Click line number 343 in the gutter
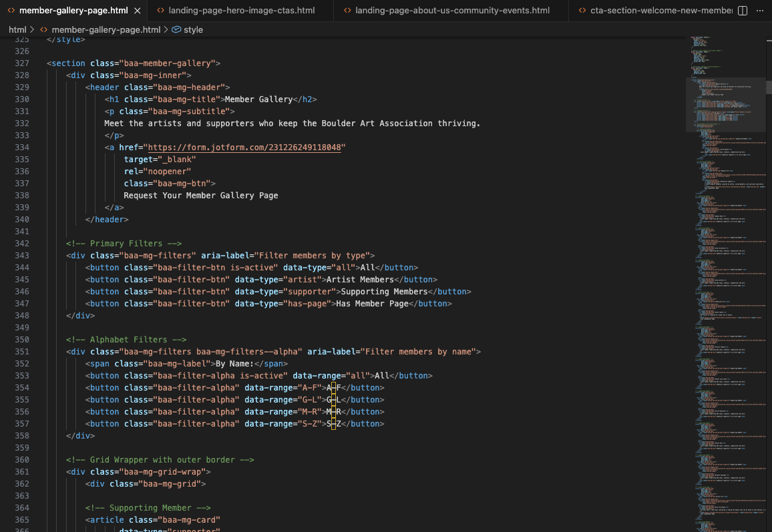772x532 pixels. click(22, 255)
